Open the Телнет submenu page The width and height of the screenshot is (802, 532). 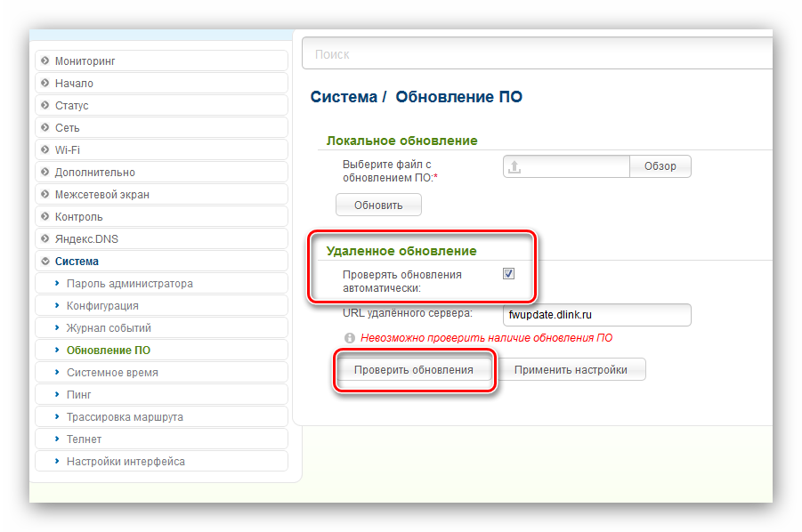(x=161, y=439)
